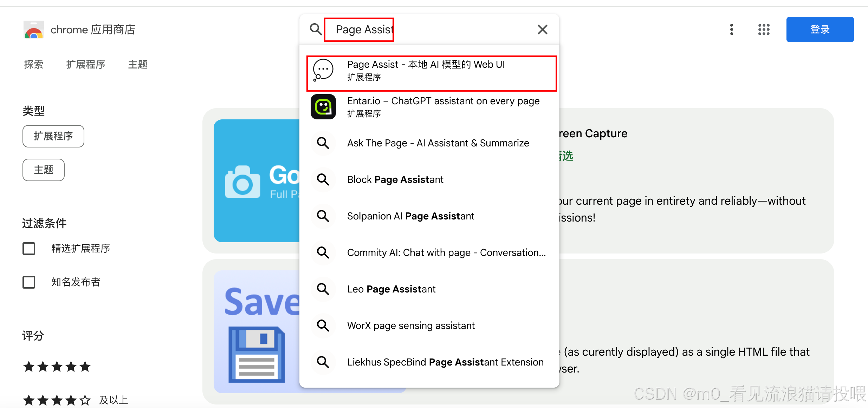Filter by 扩展程序 type chip

53,136
